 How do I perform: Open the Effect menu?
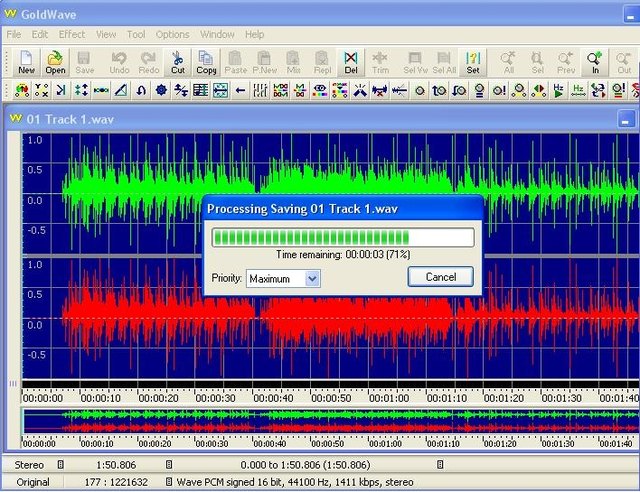click(72, 35)
